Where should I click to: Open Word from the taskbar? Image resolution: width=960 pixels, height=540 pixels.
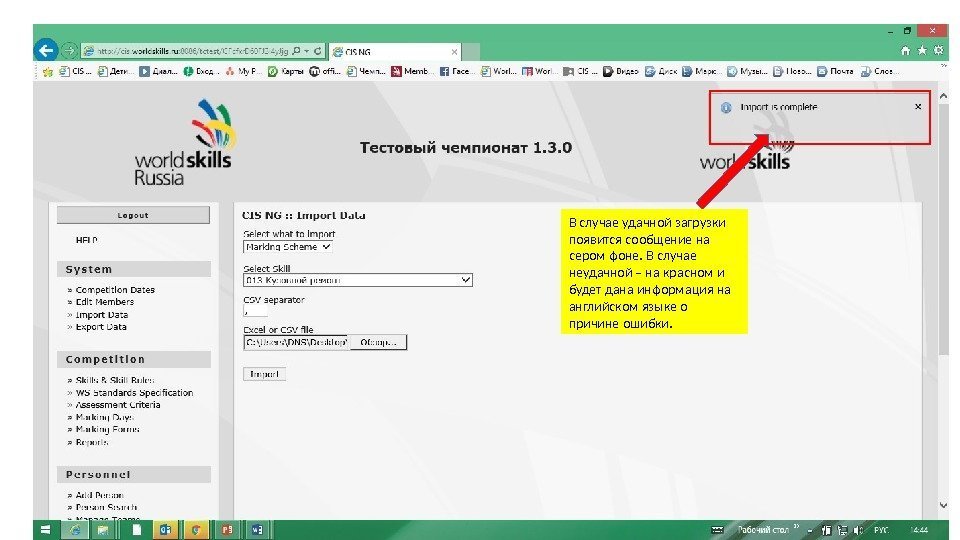coord(257,530)
